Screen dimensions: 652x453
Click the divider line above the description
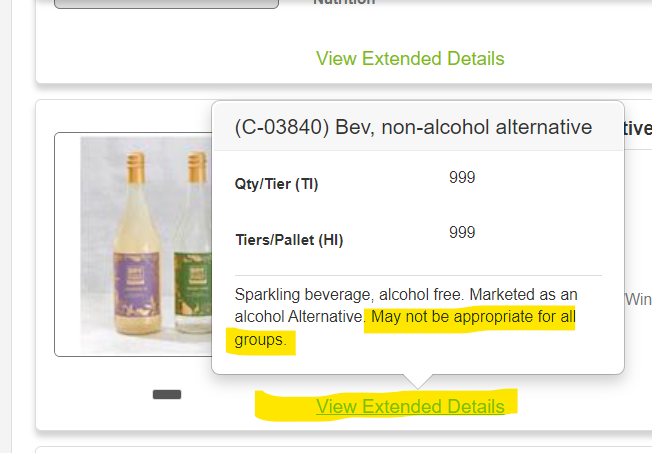coord(418,275)
